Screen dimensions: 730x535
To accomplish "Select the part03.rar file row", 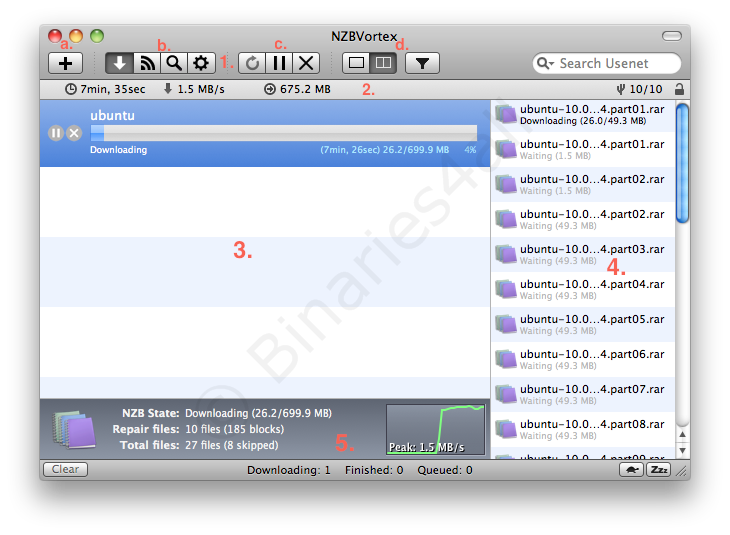I will pyautogui.click(x=583, y=254).
